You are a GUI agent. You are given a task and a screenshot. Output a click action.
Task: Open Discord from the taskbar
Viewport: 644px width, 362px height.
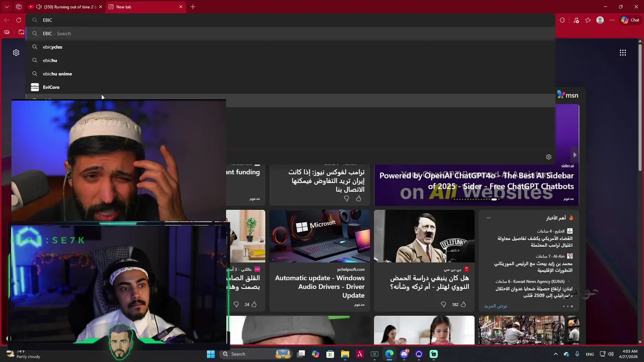[x=404, y=354]
